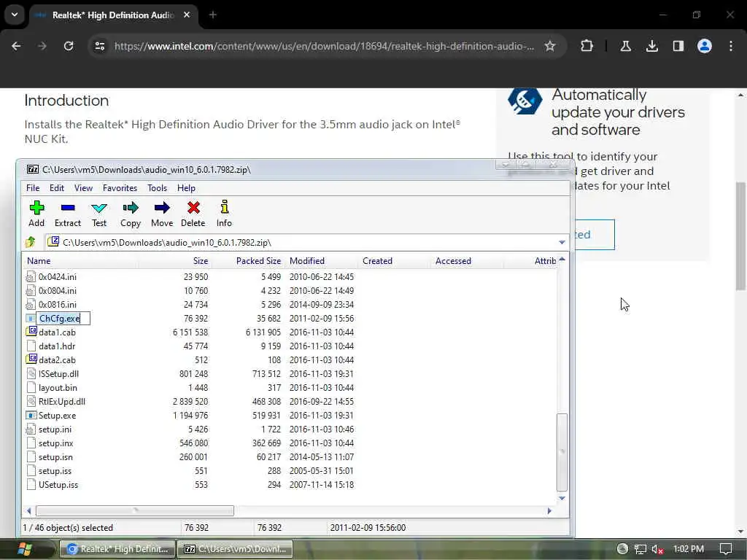Image resolution: width=747 pixels, height=560 pixels.
Task: Click the Delete toolbar icon
Action: coord(193,208)
